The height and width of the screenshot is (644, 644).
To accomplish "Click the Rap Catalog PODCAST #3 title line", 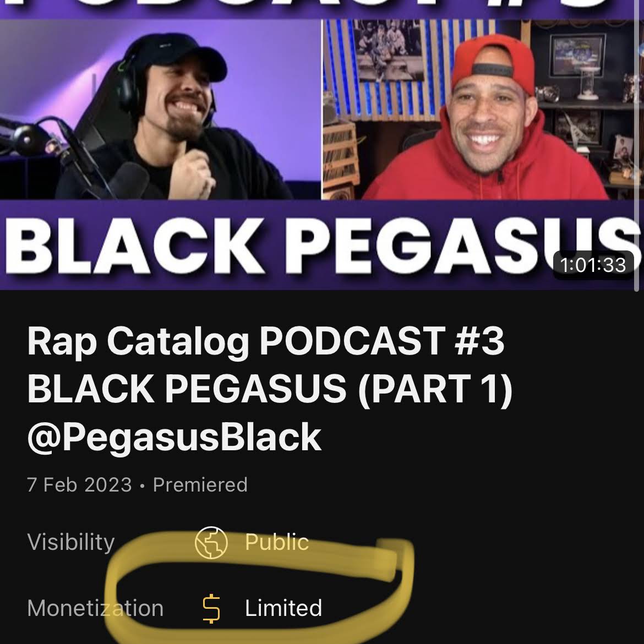I will (266, 342).
